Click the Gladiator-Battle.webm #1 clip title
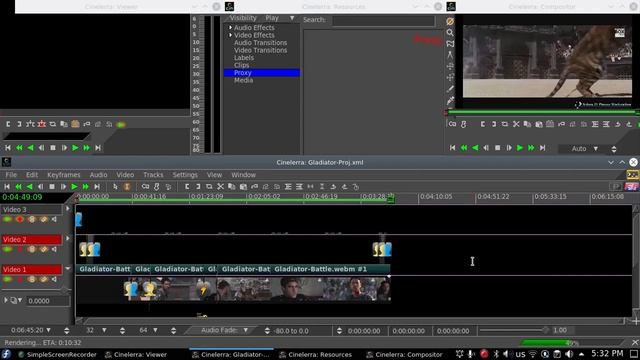The width and height of the screenshot is (640, 360). (x=320, y=269)
